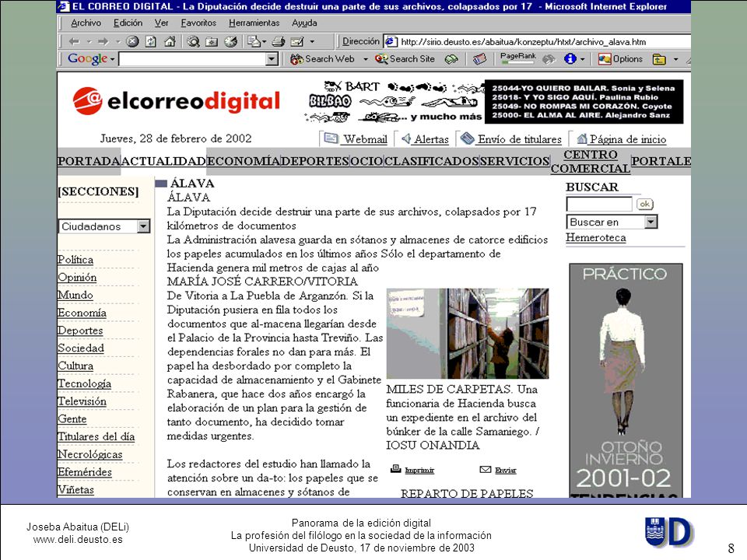Go to the DEPORTES section tab
Screen dimensions: 747x560
click(x=315, y=161)
